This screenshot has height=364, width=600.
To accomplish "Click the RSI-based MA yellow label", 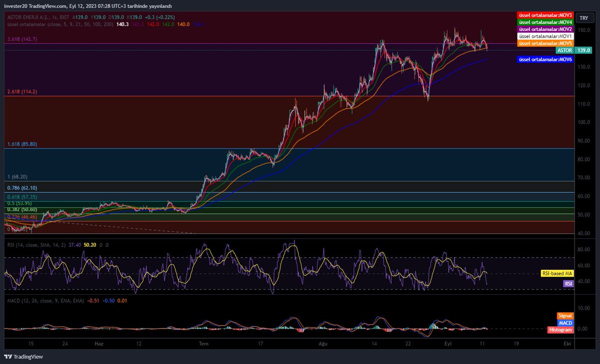I will (x=557, y=274).
